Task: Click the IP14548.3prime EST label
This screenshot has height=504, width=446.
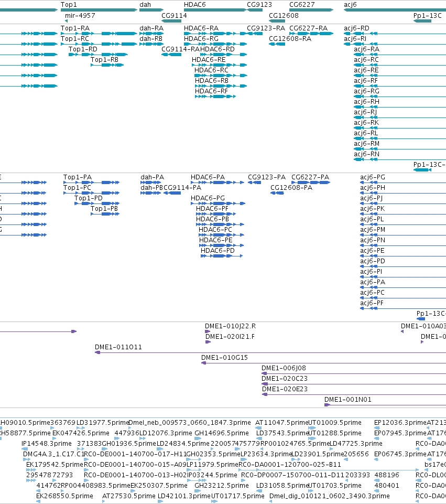Action: pyautogui.click(x=47, y=444)
